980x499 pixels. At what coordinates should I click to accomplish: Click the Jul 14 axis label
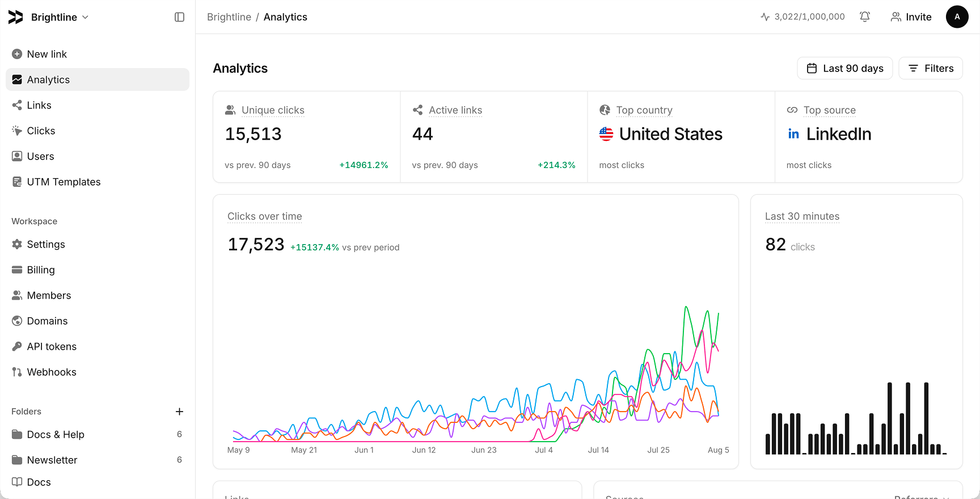598,450
